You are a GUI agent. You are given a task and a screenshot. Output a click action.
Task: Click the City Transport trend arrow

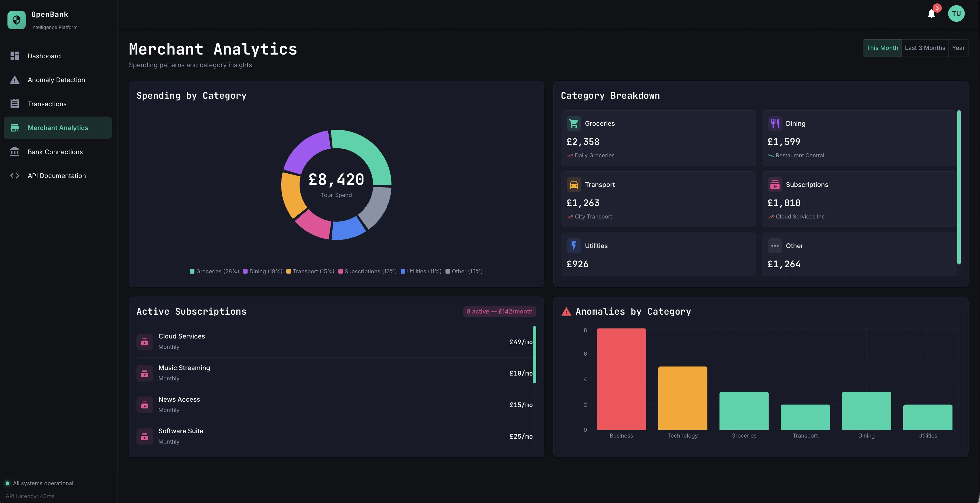click(x=570, y=217)
